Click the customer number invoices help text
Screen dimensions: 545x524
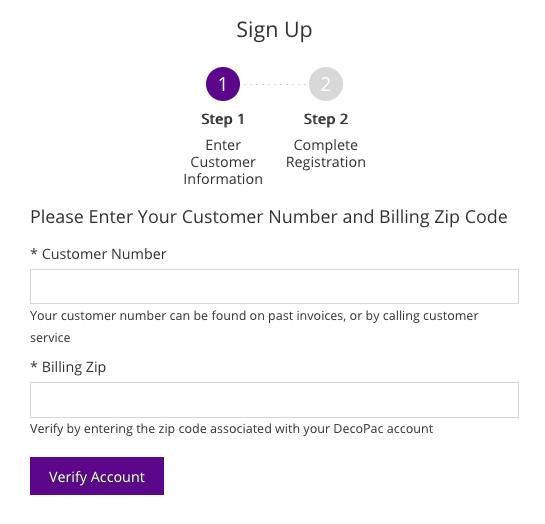pyautogui.click(x=254, y=327)
